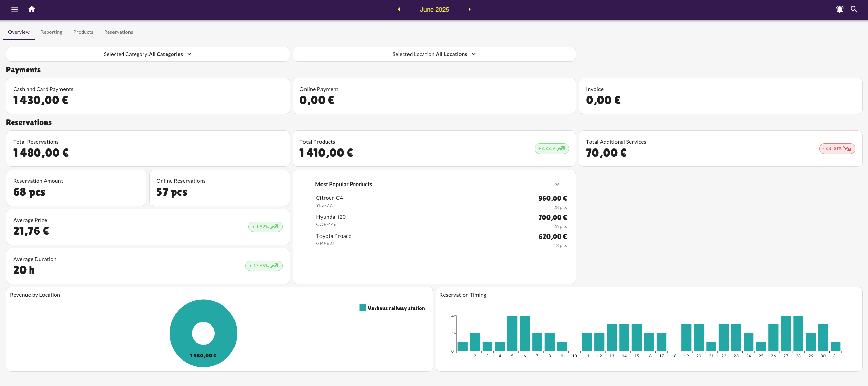This screenshot has width=868, height=386.
Task: Click the home icon
Action: coord(32,9)
